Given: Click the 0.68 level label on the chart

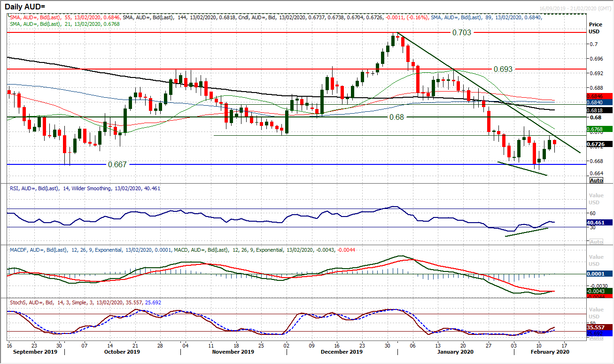Looking at the screenshot, I should coord(397,117).
